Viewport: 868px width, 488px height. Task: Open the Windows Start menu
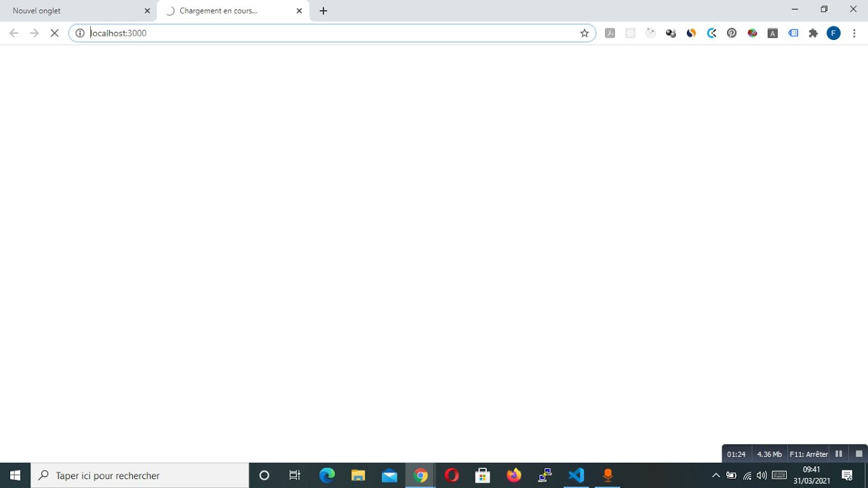[15, 475]
